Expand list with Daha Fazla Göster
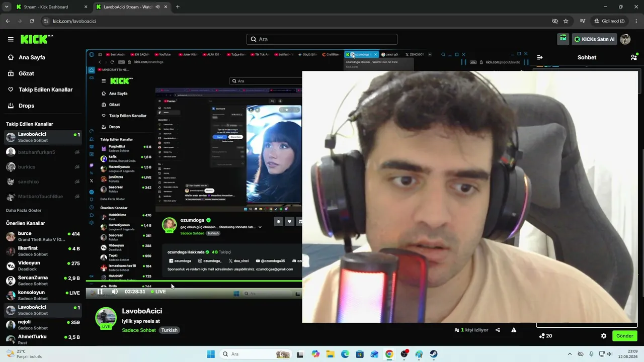 24,210
